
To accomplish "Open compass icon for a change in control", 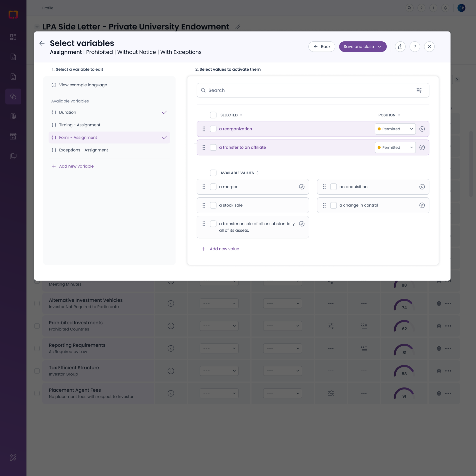I will click(x=422, y=205).
